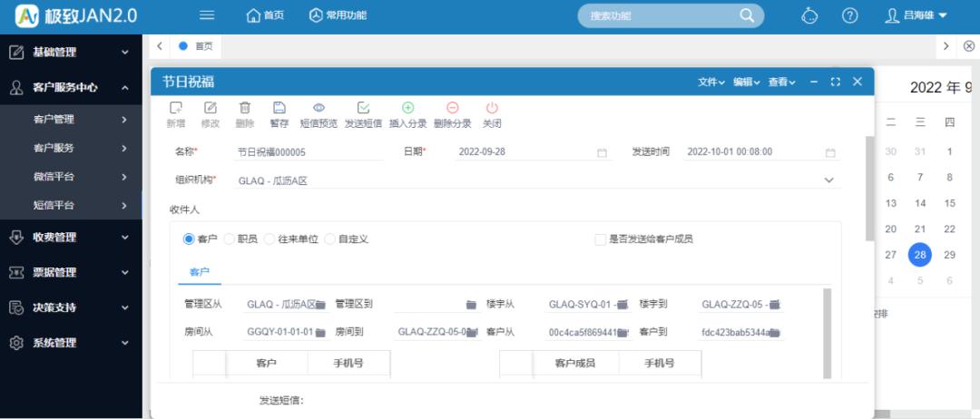Expand 决策支持 in sidebar

coord(71,307)
